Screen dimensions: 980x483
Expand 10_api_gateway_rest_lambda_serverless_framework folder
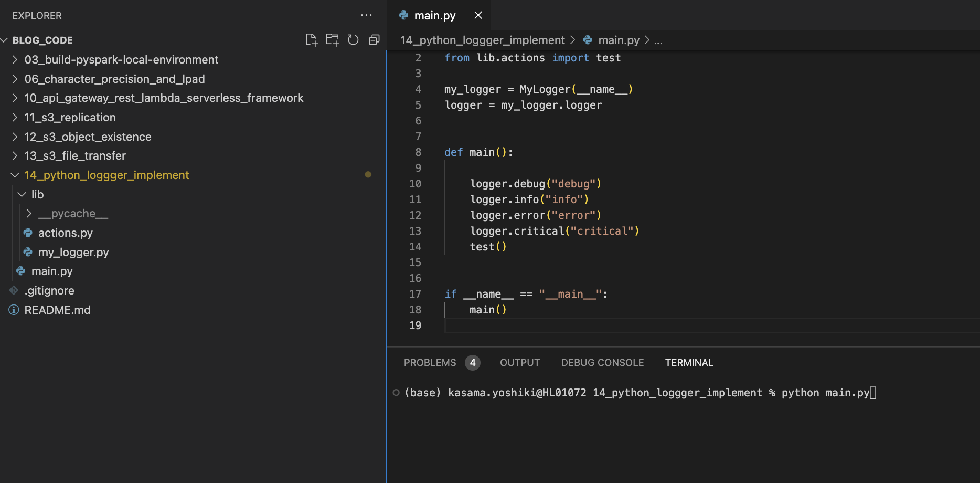pos(15,98)
